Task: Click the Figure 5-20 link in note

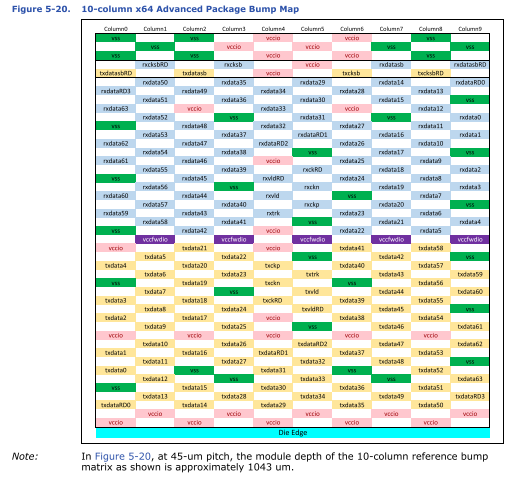Action: [x=123, y=456]
